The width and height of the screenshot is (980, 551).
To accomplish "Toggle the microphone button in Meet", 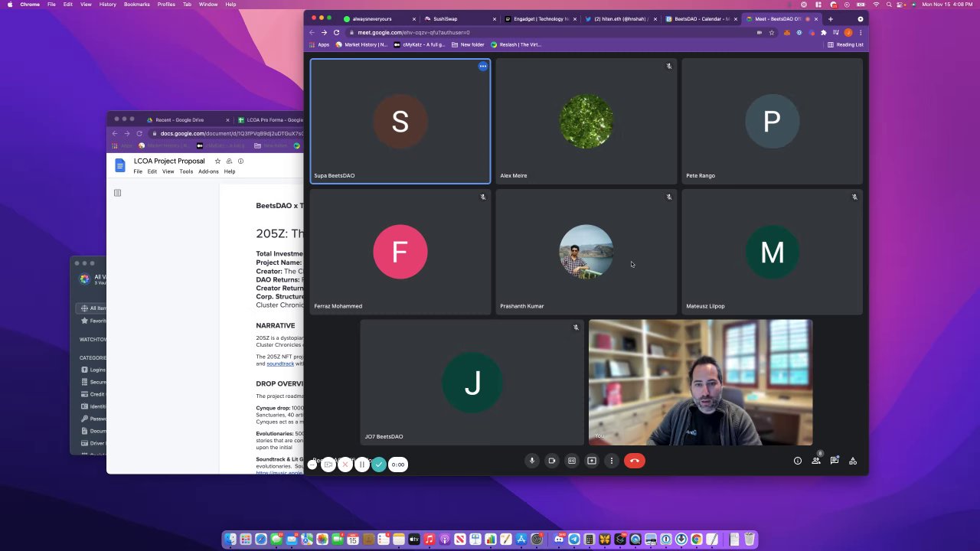I will (x=532, y=461).
